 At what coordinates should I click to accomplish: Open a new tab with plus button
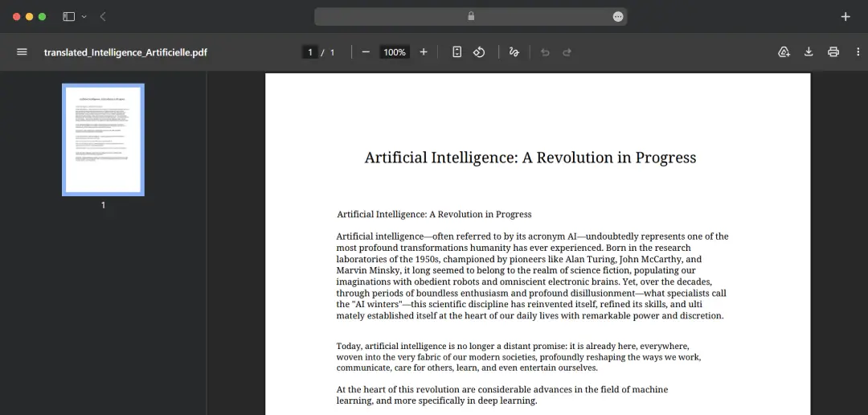[845, 17]
